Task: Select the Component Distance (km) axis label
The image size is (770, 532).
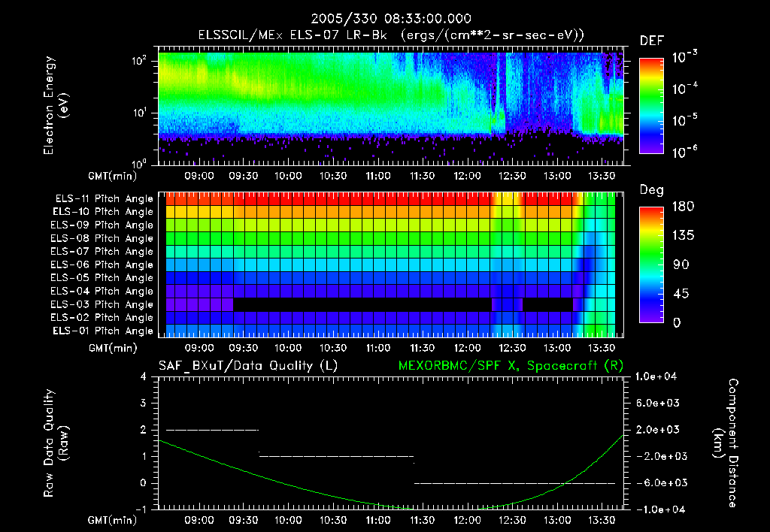Action: coord(726,443)
